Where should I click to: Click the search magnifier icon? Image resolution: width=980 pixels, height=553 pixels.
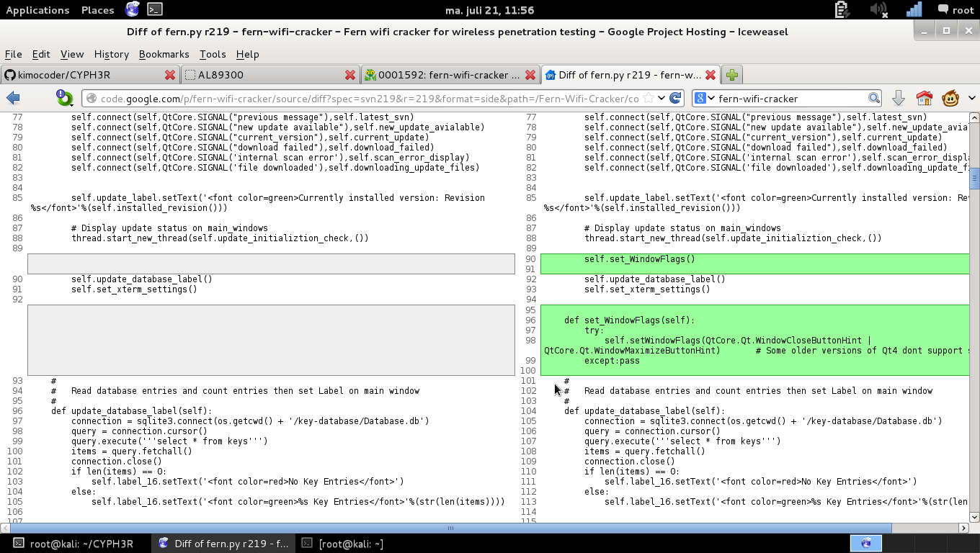click(873, 99)
